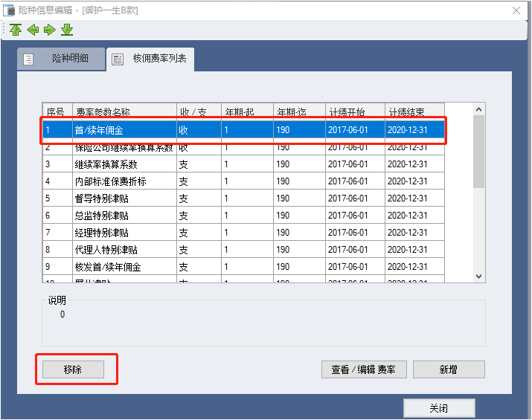532x420 pixels.
Task: Click the 计绩开始 column header
Action: 354,112
